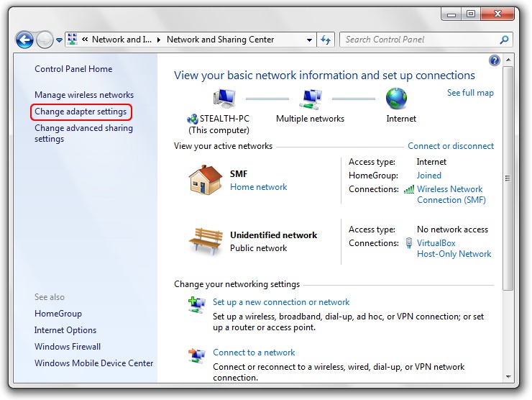The height and width of the screenshot is (400, 532).
Task: Click the Multiple networks icon
Action: point(310,99)
